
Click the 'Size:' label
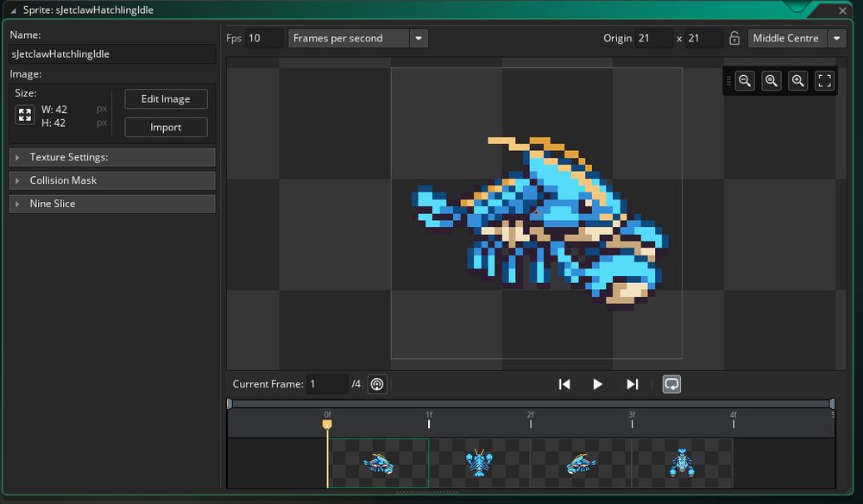point(26,93)
